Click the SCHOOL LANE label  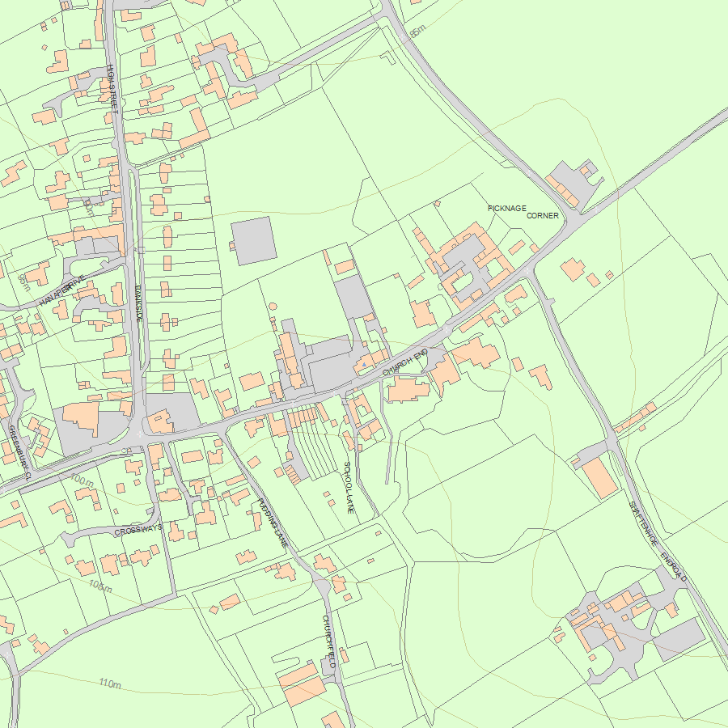click(349, 488)
